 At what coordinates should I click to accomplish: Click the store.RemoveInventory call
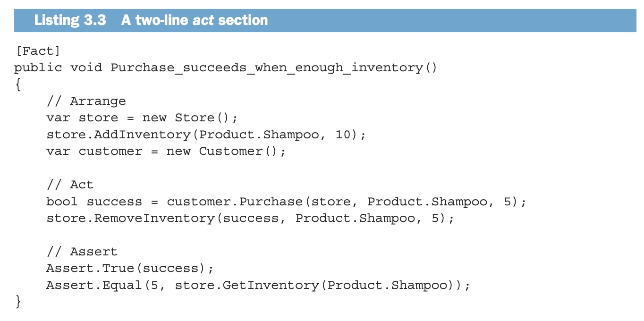click(134, 218)
